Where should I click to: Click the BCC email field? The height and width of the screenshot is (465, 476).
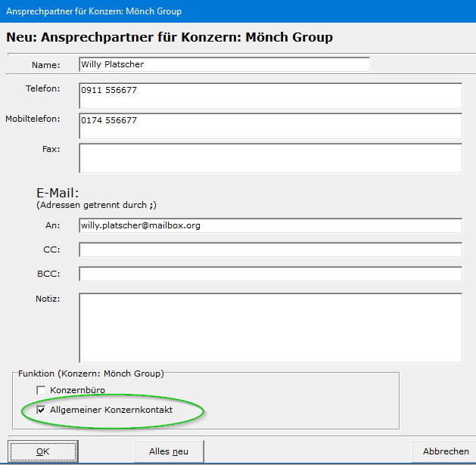click(270, 274)
